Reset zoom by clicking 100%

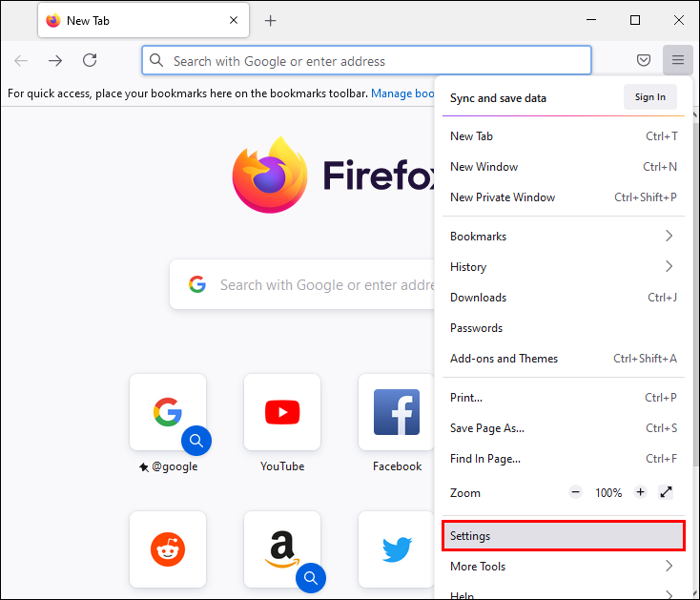click(608, 493)
